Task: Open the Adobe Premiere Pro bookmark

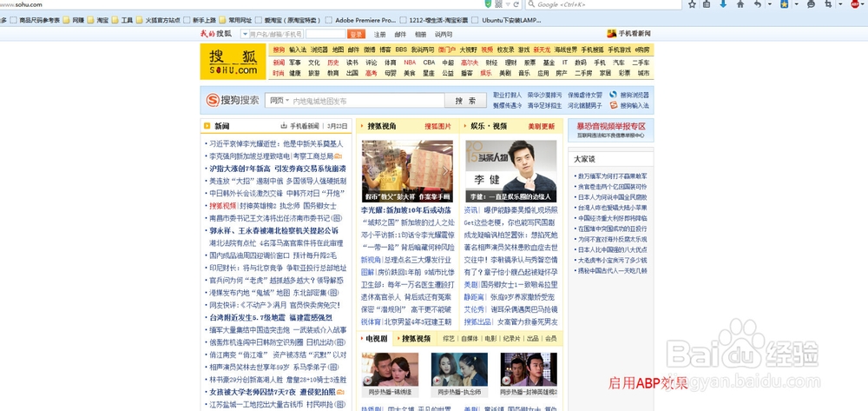Action: (x=361, y=20)
